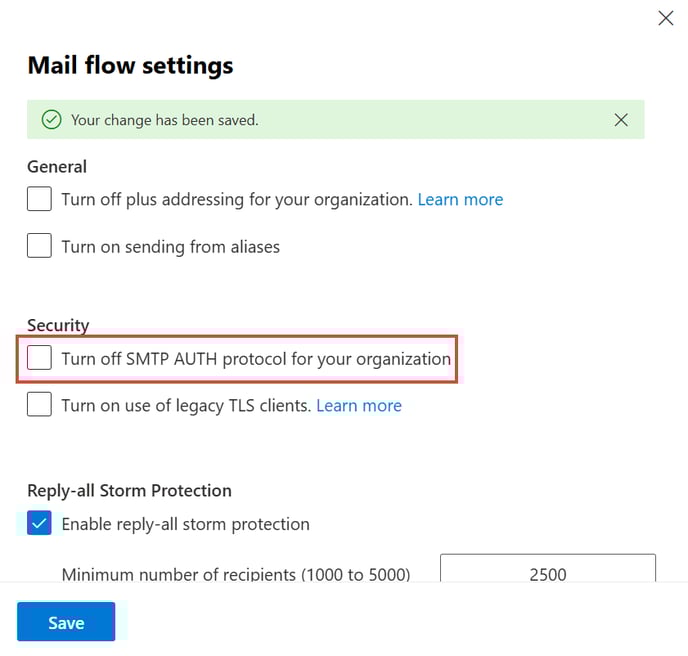Click the Reply-all Storm Protection heading

(129, 490)
